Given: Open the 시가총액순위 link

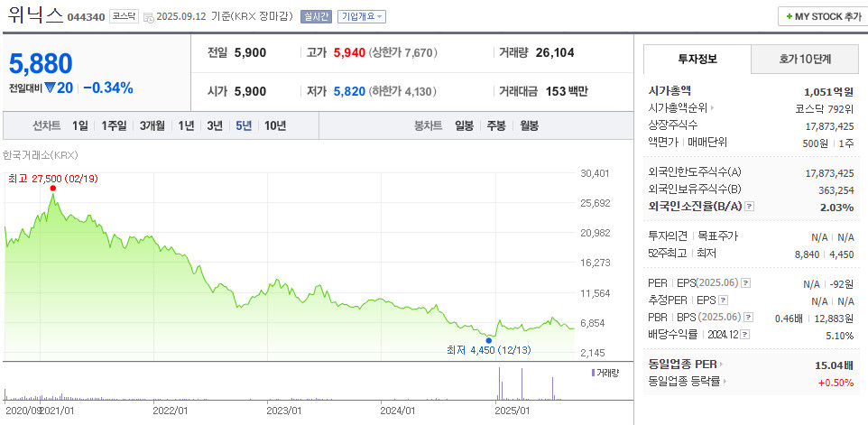Looking at the screenshot, I should (x=678, y=108).
